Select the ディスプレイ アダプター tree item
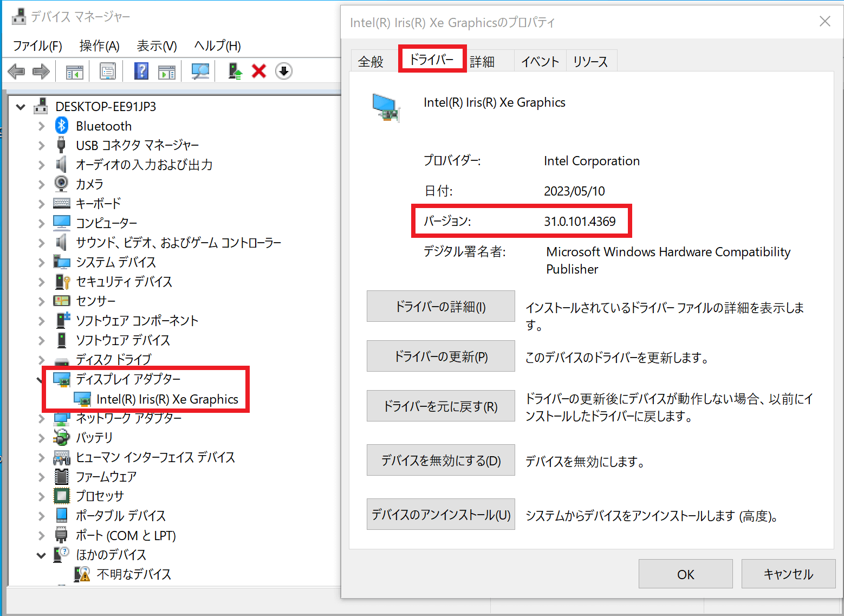The image size is (844, 616). (128, 379)
